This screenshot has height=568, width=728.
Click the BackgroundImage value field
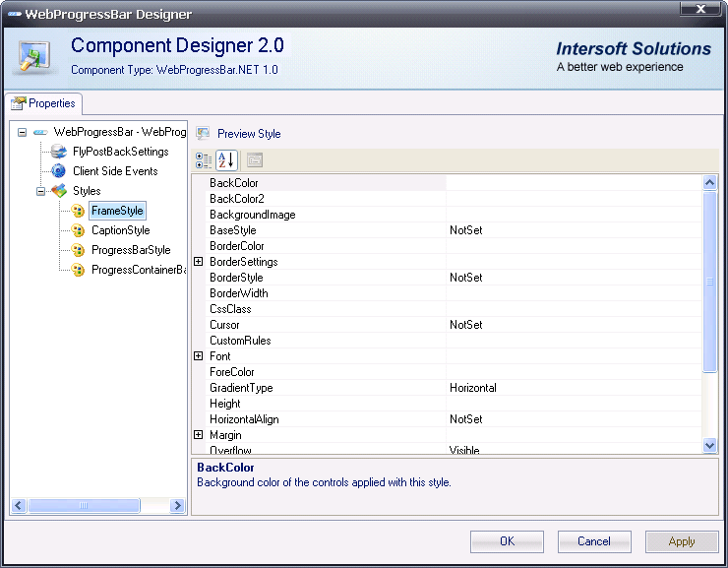(x=574, y=215)
